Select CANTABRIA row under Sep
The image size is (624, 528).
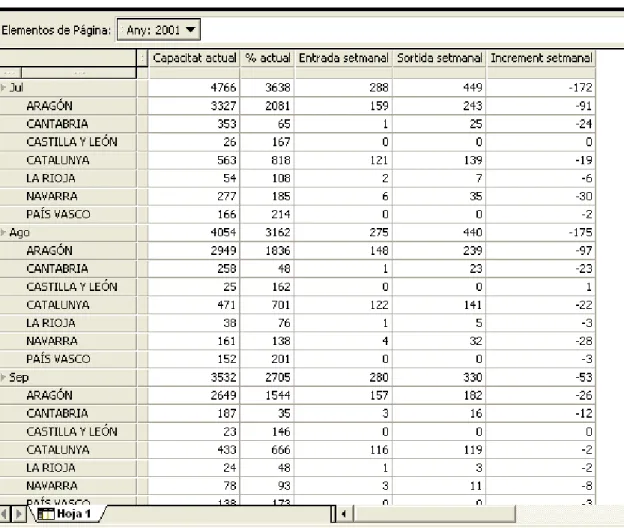pos(68,413)
